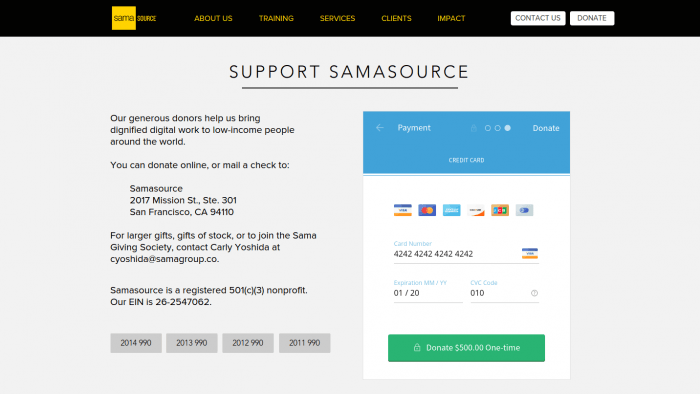Open the Services menu
Screen dimensions: 700x394
point(338,18)
